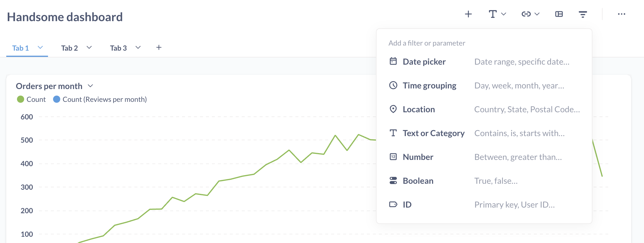644x243 pixels.
Task: Click the filter icon in the toolbar
Action: click(x=583, y=14)
